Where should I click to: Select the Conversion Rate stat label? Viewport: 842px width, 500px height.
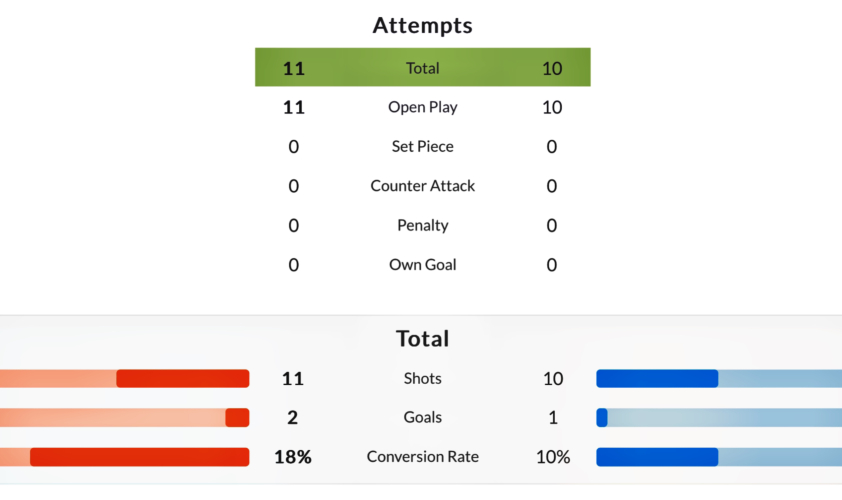(x=422, y=457)
